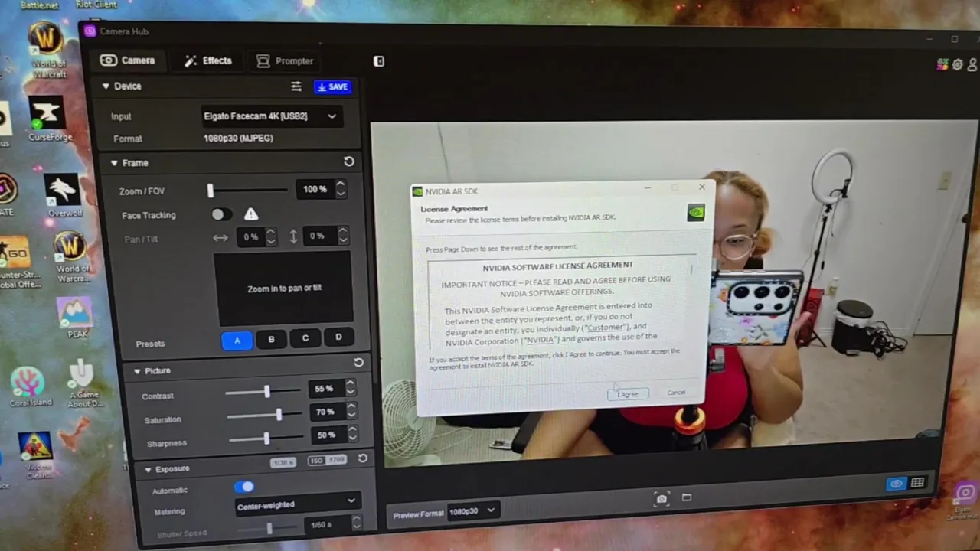
Task: Open Camera Hub settings gear icon
Action: pos(957,65)
